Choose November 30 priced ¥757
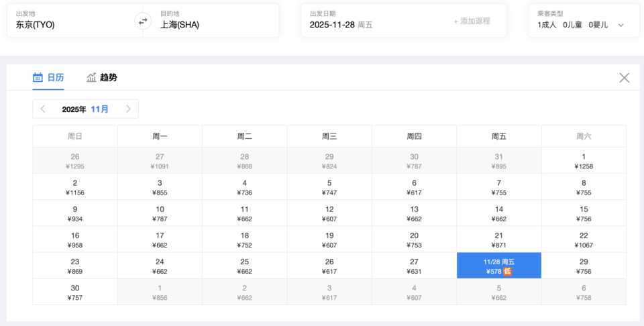 pos(75,292)
